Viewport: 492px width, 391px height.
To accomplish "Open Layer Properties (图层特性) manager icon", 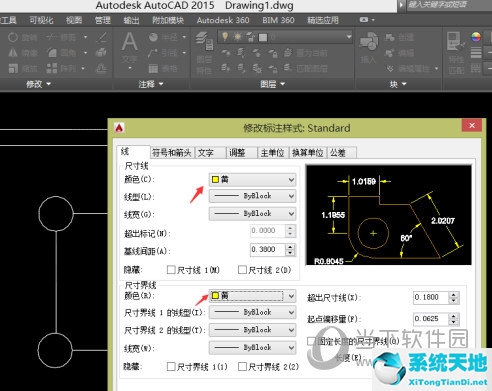I will [x=204, y=41].
